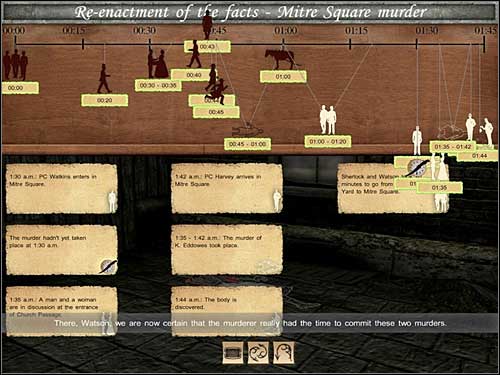
Task: Select the walking man silhouette above 00:20
Action: pyautogui.click(x=104, y=79)
